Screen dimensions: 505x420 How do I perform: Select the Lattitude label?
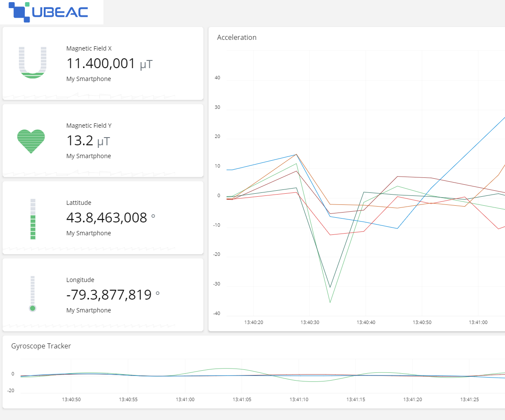79,203
